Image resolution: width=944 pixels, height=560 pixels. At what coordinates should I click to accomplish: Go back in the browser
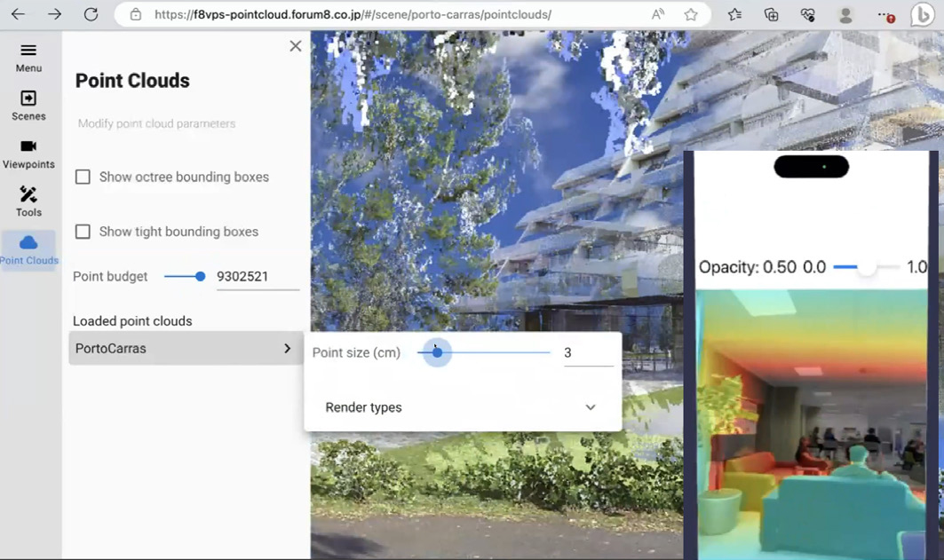(18, 14)
